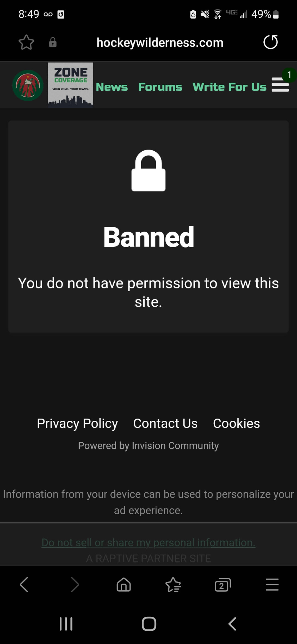Go to the News section

[112, 87]
